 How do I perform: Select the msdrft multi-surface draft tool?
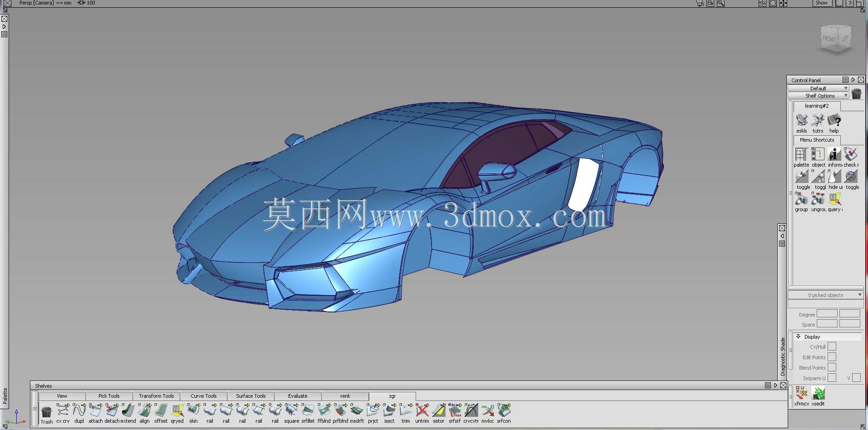[357, 410]
